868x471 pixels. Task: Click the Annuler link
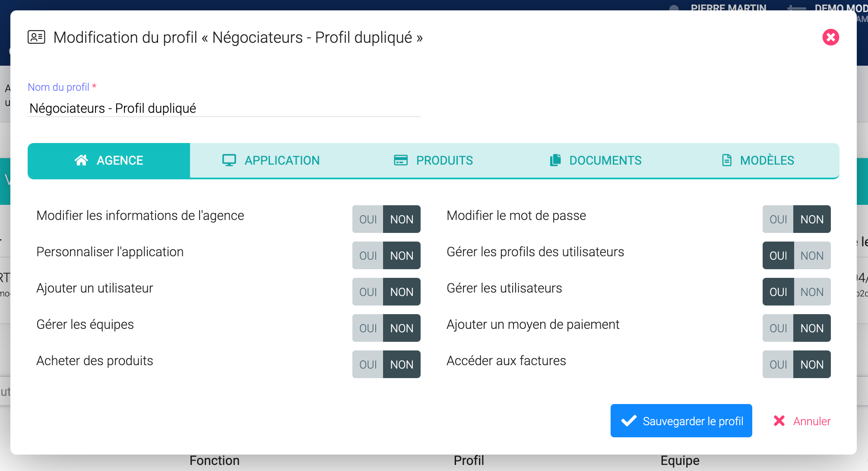click(x=811, y=421)
